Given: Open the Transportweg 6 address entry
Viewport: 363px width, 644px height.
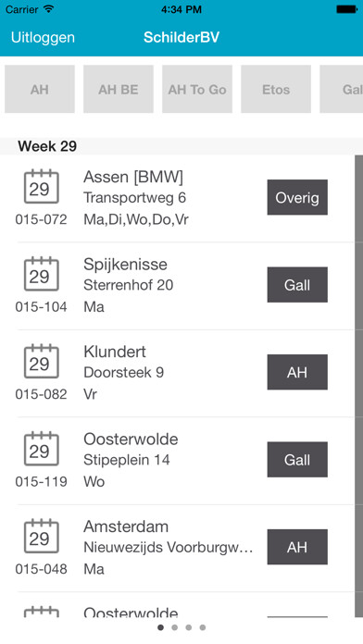Looking at the screenshot, I should [135, 198].
